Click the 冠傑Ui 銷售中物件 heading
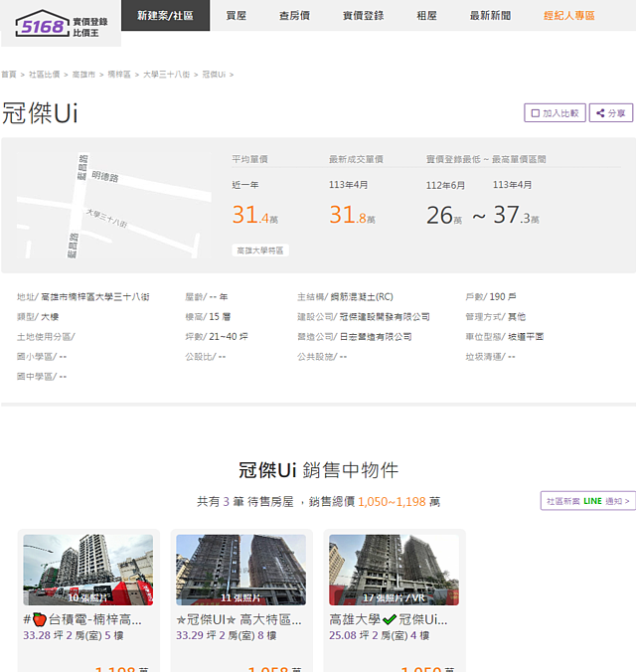636x672 pixels. point(318,470)
